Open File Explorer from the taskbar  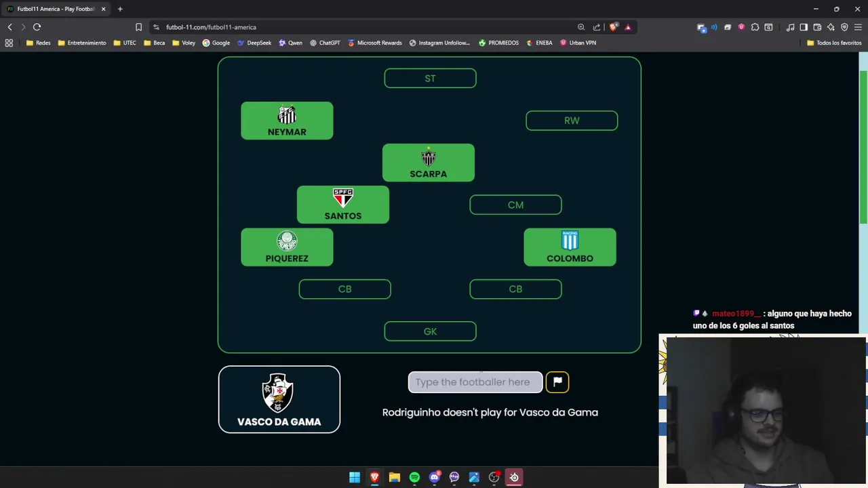395,478
